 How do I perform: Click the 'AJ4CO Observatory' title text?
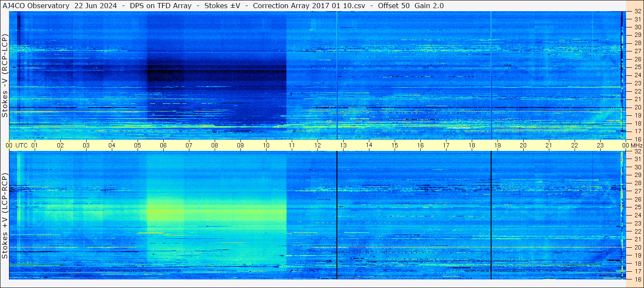[x=36, y=6]
